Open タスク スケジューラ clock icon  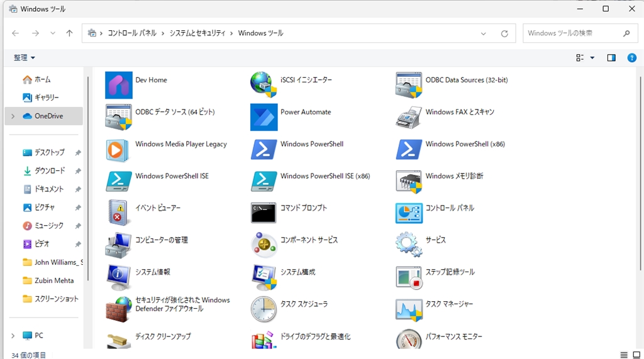(x=264, y=309)
